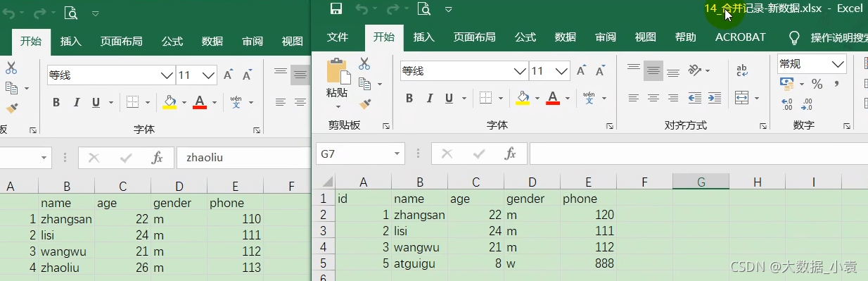The width and height of the screenshot is (868, 281).
Task: Open font size dropdown in right window
Action: (x=562, y=70)
